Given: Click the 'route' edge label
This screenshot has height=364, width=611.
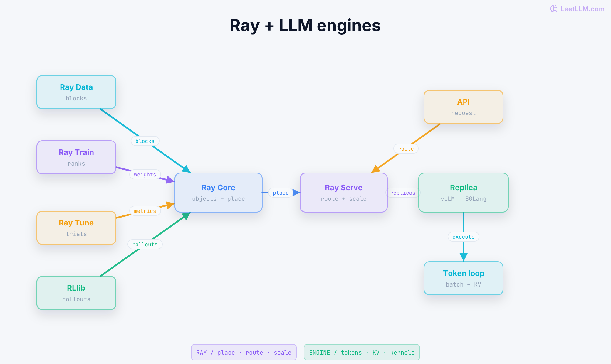Looking at the screenshot, I should point(406,149).
